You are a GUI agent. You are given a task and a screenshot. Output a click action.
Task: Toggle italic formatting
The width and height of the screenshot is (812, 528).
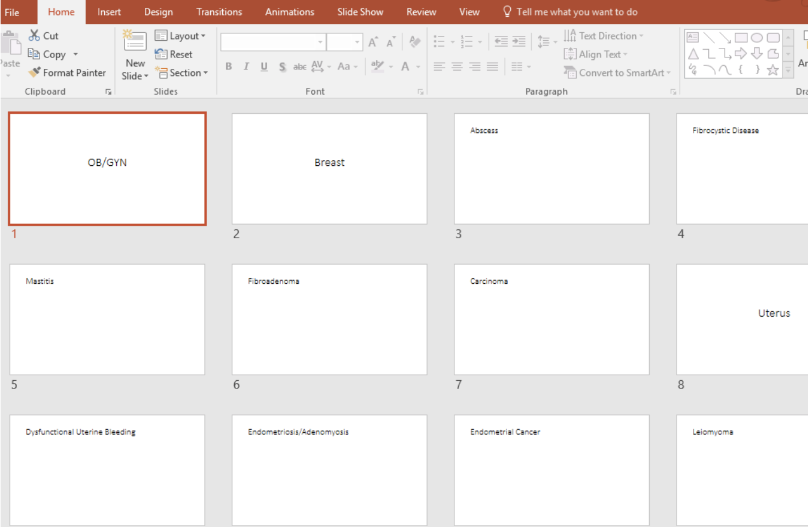[246, 67]
